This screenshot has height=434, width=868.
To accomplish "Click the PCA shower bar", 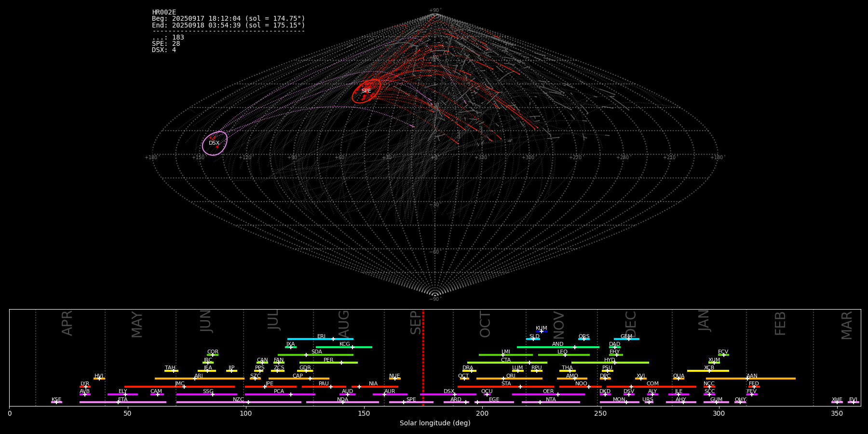I will click(280, 394).
